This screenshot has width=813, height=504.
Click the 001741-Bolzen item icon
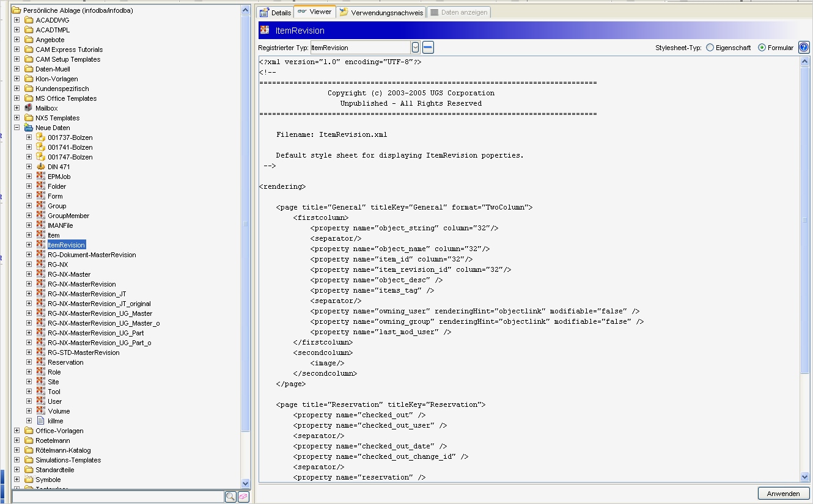(x=41, y=147)
